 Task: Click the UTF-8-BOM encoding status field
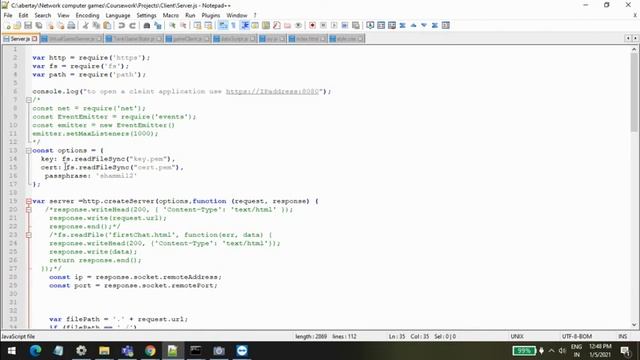point(576,336)
